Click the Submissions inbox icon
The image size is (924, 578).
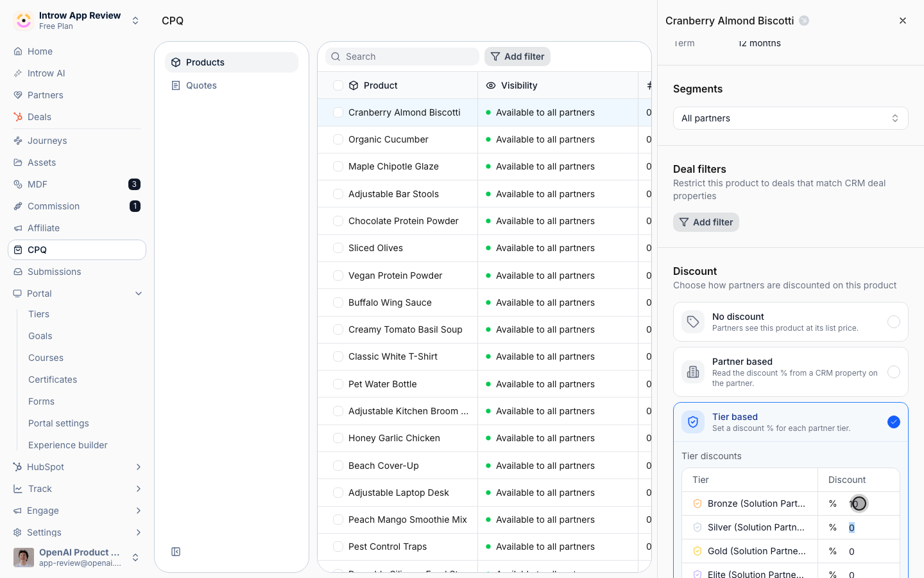point(18,272)
